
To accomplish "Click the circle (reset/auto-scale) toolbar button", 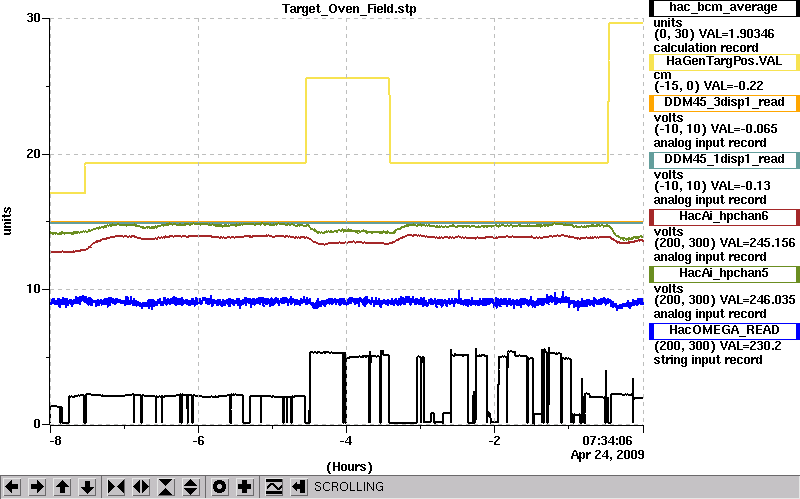I will pyautogui.click(x=219, y=487).
